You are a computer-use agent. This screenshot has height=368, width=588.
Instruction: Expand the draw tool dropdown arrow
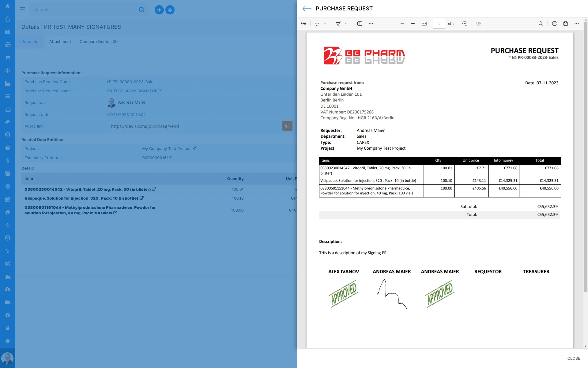pyautogui.click(x=346, y=24)
